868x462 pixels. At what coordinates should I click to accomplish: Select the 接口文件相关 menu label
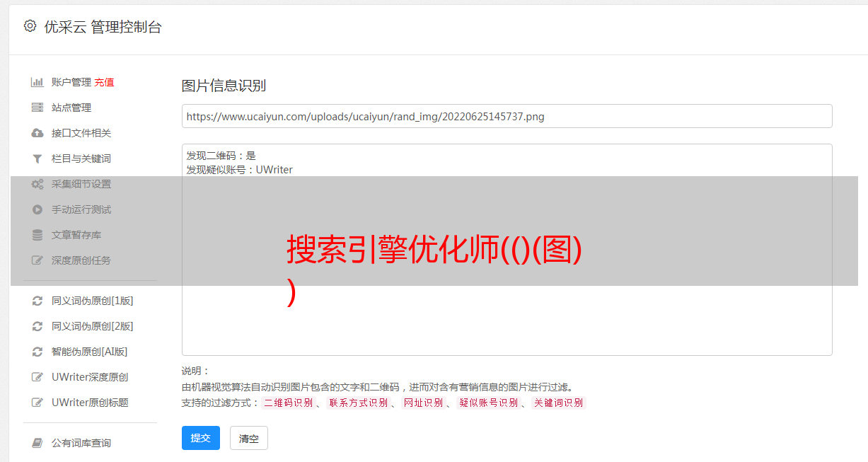click(81, 133)
